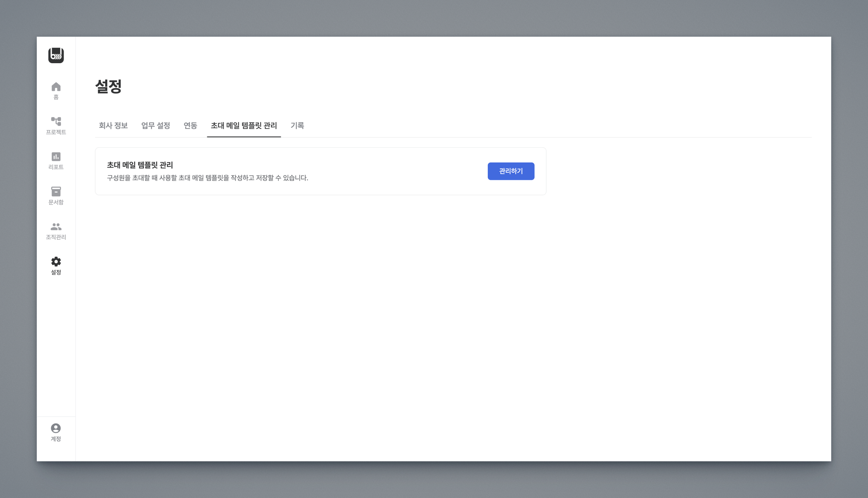
Task: Open 프로젝트 using the hierarchy icon
Action: (56, 121)
